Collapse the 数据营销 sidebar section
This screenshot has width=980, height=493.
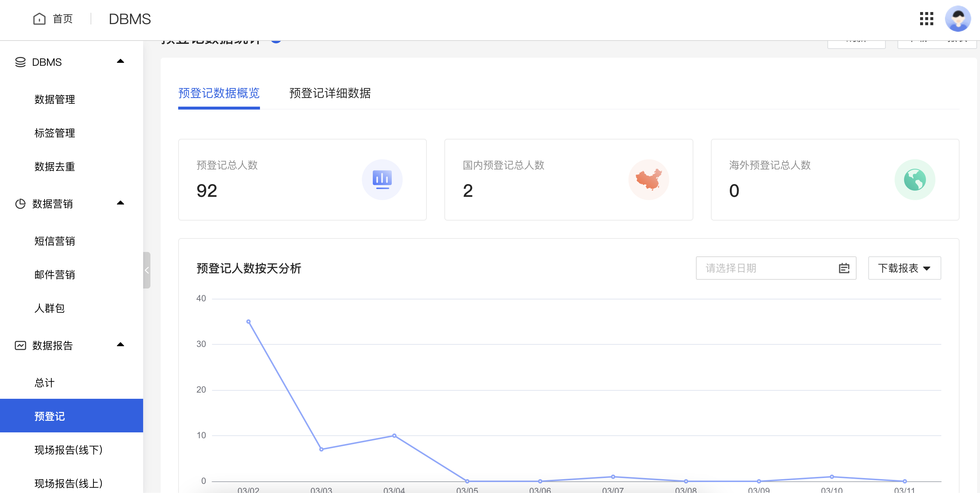pyautogui.click(x=120, y=203)
